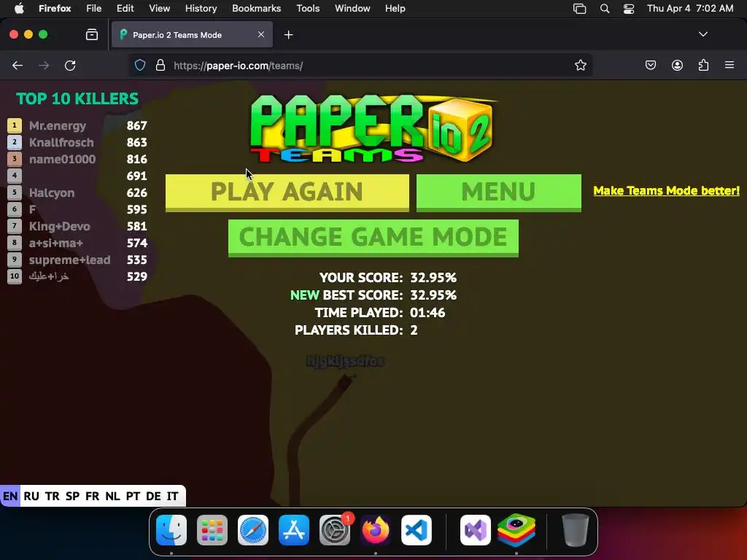Open a new tab with plus
The height and width of the screenshot is (560, 747).
(288, 35)
